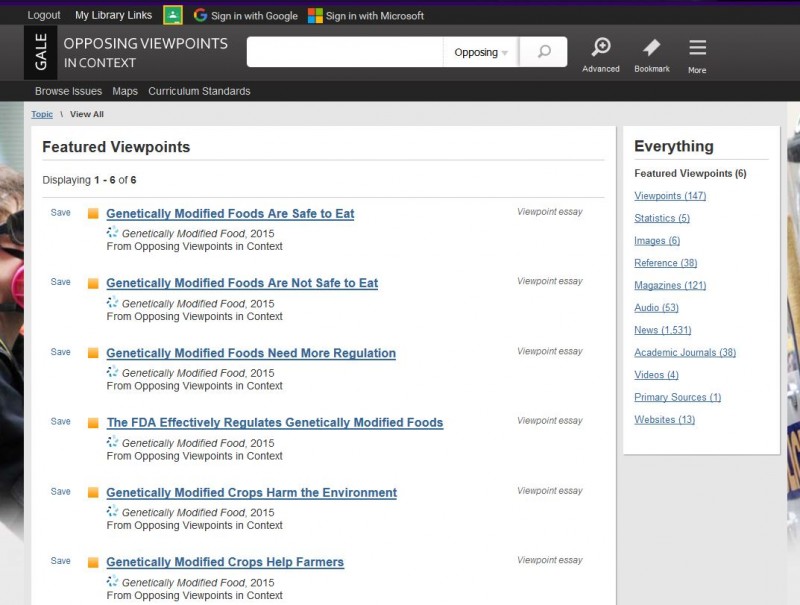Click the 'View All' breadcrumb text
The height and width of the screenshot is (605, 800).
coord(87,114)
